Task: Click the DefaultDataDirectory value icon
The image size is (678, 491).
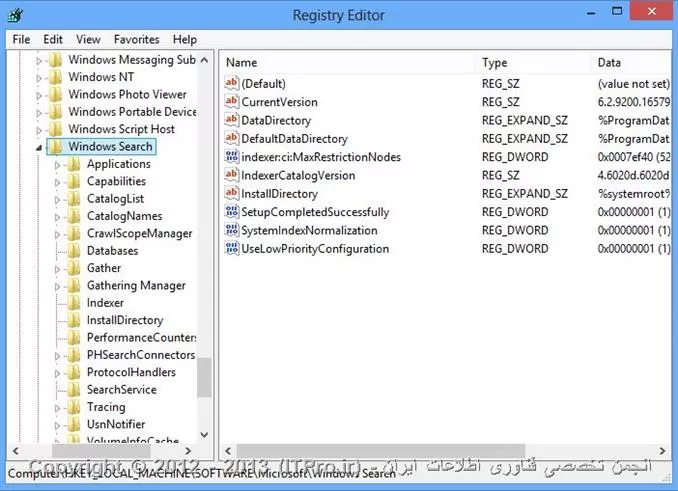Action: tap(232, 138)
